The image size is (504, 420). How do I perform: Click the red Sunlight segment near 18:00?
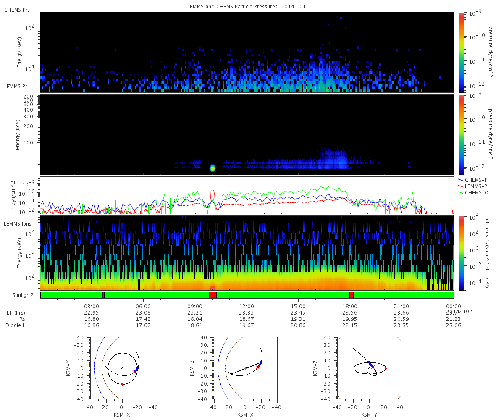point(352,295)
